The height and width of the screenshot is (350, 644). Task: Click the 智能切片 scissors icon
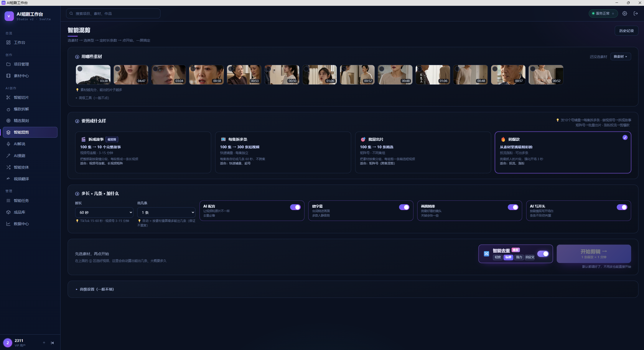[8, 98]
